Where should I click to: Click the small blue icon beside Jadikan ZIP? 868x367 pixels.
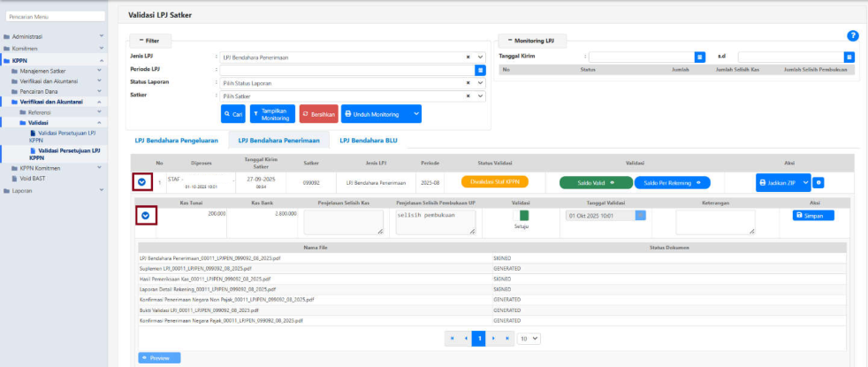(819, 182)
